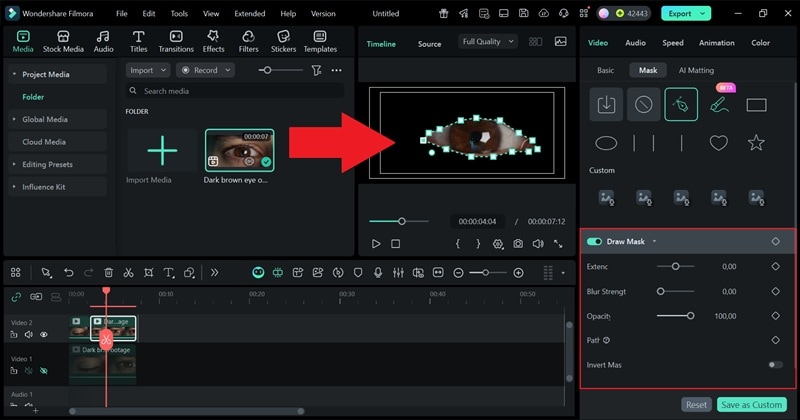Image resolution: width=800 pixels, height=420 pixels.
Task: Switch to the AI Matting tab
Action: click(x=696, y=70)
